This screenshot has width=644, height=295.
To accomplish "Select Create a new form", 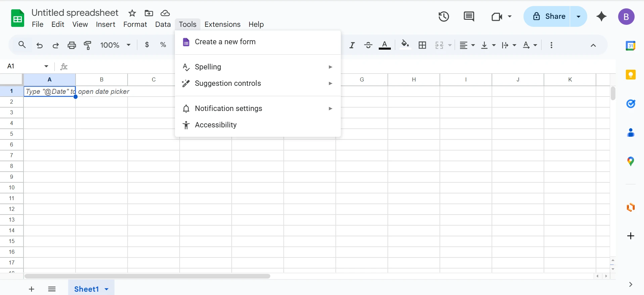I will tap(225, 42).
